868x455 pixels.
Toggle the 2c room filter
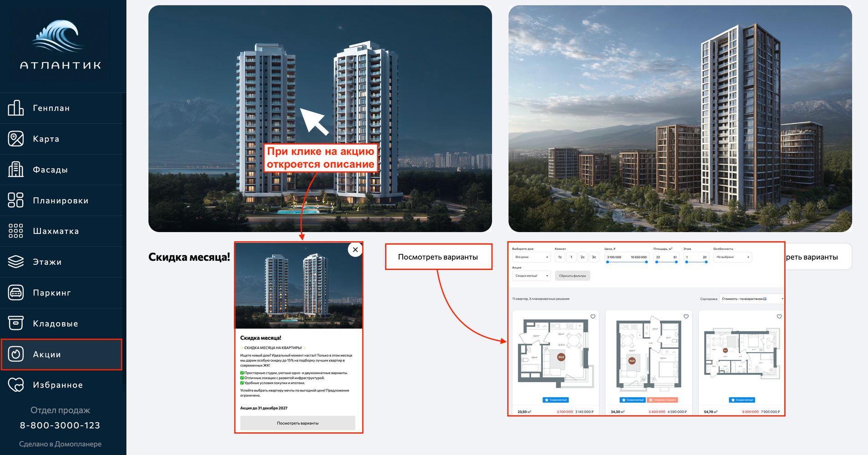tap(583, 257)
